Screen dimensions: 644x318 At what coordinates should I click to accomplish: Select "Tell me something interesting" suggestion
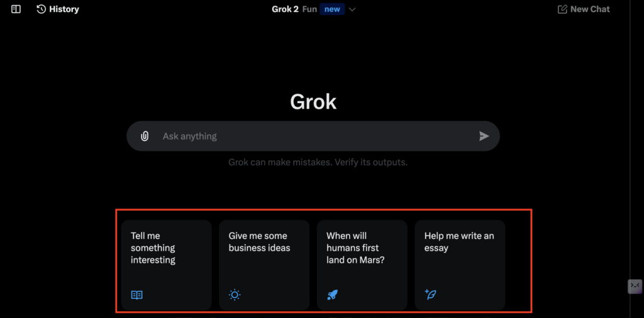point(166,264)
